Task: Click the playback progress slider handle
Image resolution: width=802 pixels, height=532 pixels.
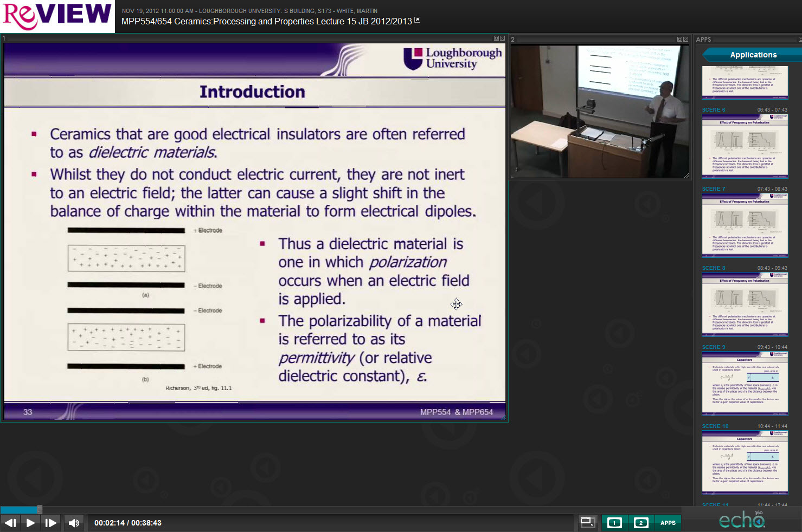Action: [x=40, y=509]
